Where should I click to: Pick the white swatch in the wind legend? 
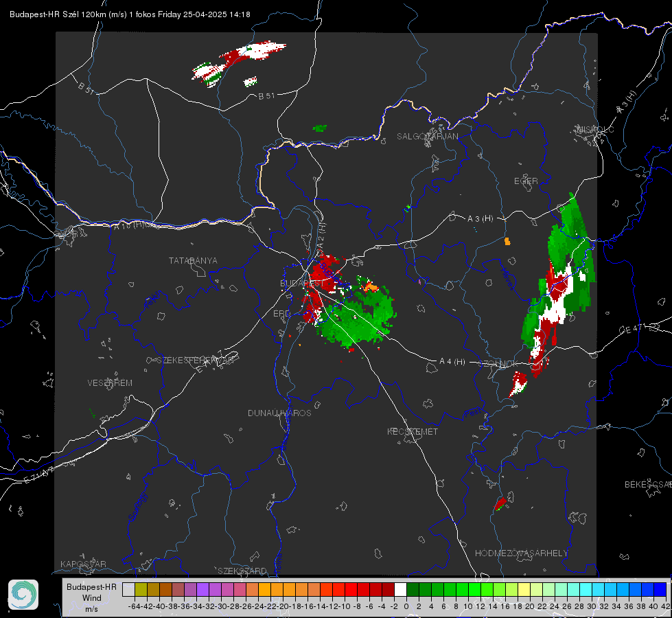click(400, 589)
